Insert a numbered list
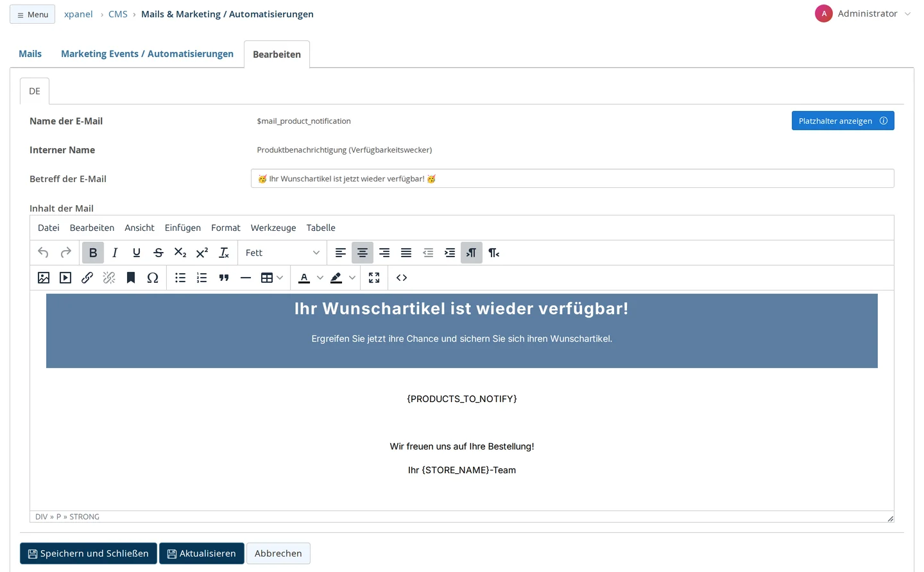This screenshot has width=924, height=572. click(202, 278)
